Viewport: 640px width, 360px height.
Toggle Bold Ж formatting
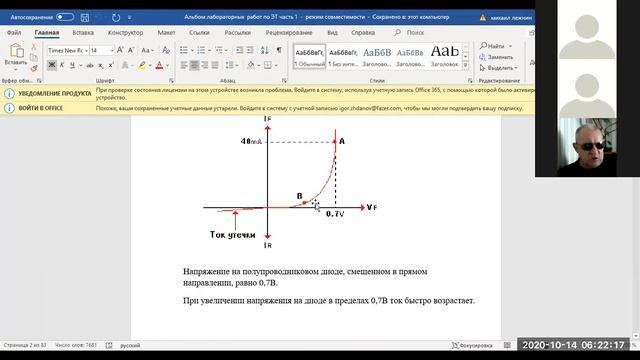52,65
